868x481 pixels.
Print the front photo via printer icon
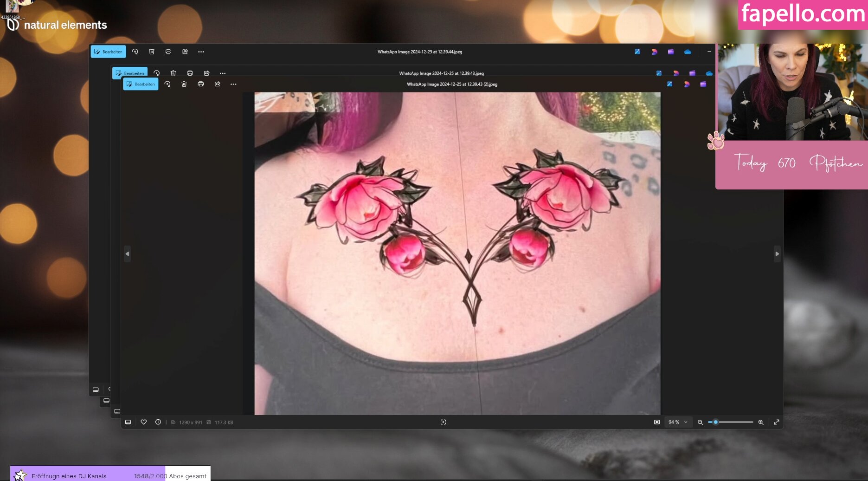click(x=201, y=84)
